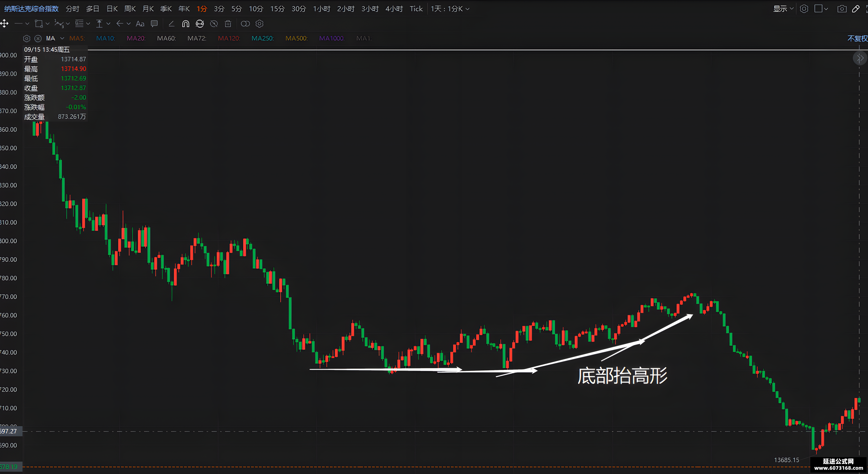Open the pencil drawing tool at top right
Viewport: 868px width, 474px height.
coord(856,9)
